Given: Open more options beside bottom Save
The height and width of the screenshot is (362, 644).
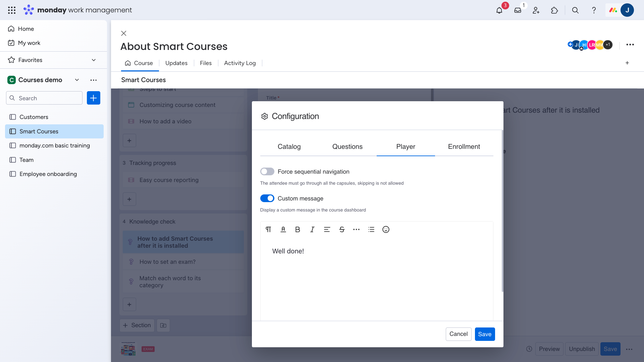Looking at the screenshot, I should 629,349.
